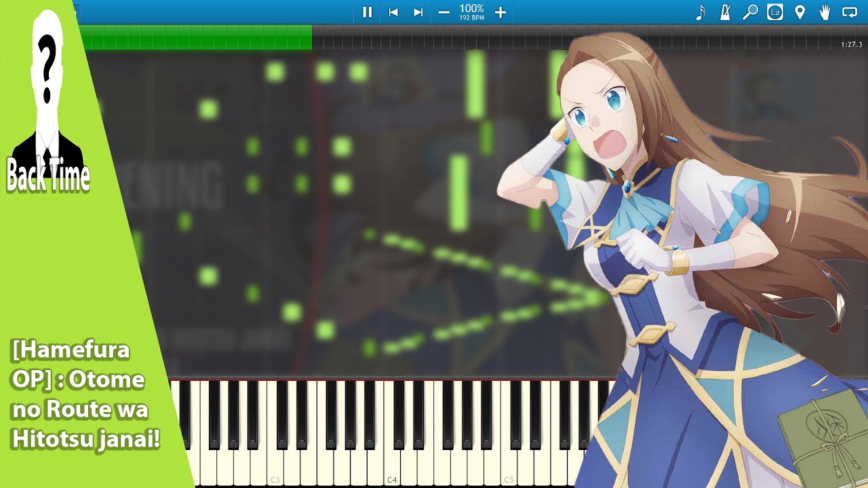Seek within the green played progress bar

click(195, 37)
